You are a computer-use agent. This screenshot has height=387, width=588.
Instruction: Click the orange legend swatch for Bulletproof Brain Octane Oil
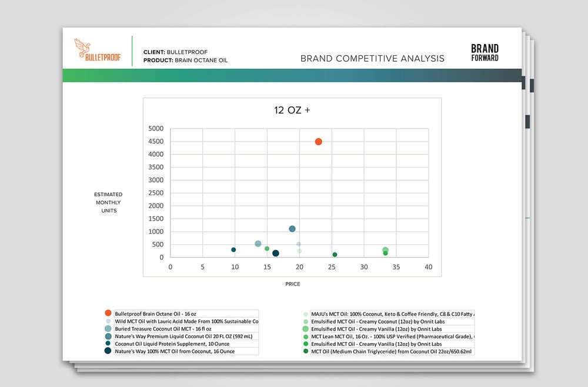click(x=108, y=313)
